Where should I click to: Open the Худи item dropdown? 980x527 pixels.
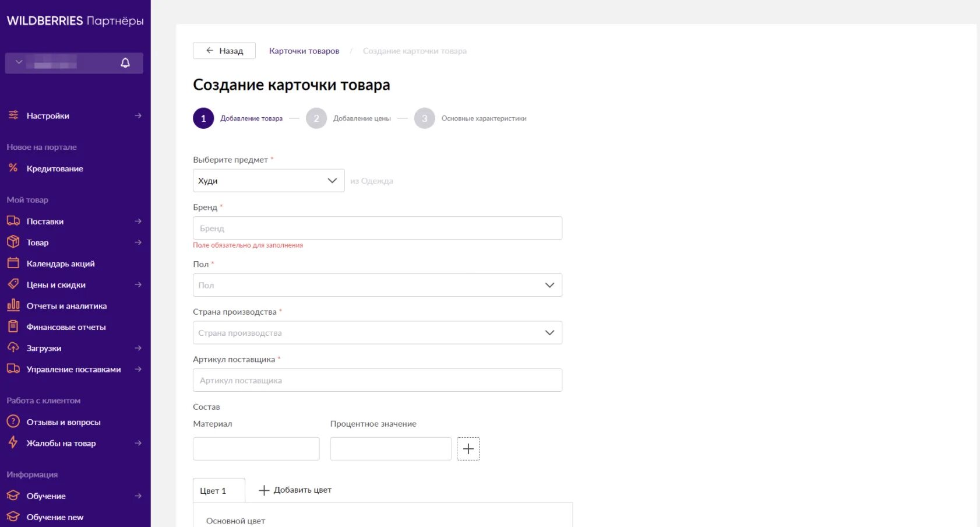(269, 181)
